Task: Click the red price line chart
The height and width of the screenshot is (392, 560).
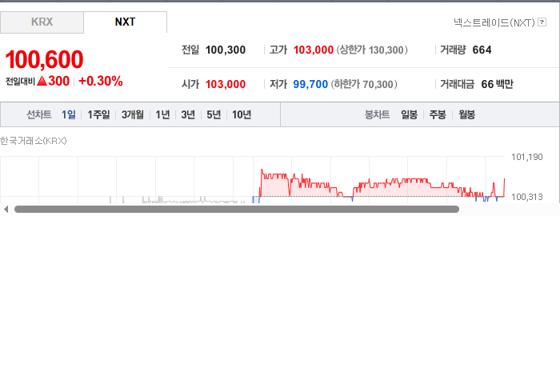Action: pyautogui.click(x=382, y=184)
